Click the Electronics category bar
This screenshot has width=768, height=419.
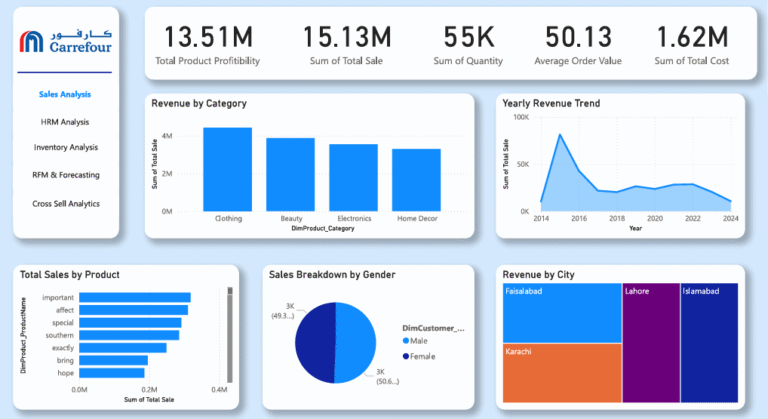click(x=353, y=178)
